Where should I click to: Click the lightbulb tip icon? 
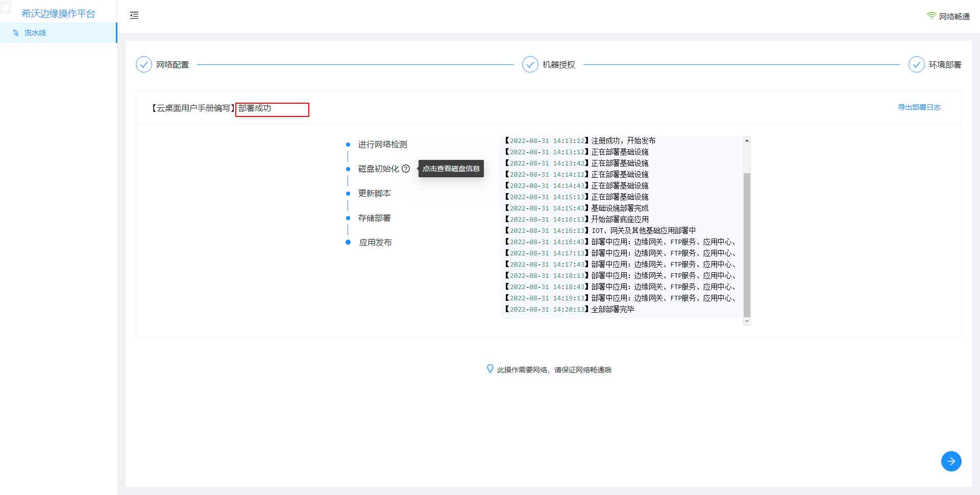click(490, 369)
